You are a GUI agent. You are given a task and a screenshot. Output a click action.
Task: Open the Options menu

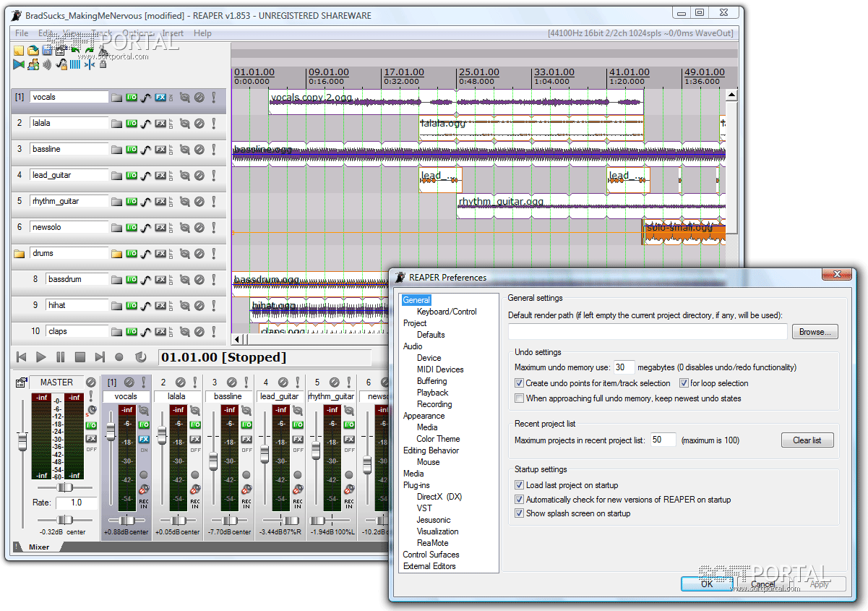pos(137,33)
